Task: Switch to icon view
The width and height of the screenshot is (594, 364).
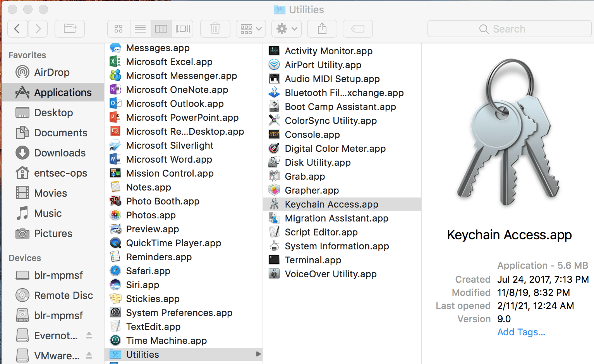Action: [118, 29]
